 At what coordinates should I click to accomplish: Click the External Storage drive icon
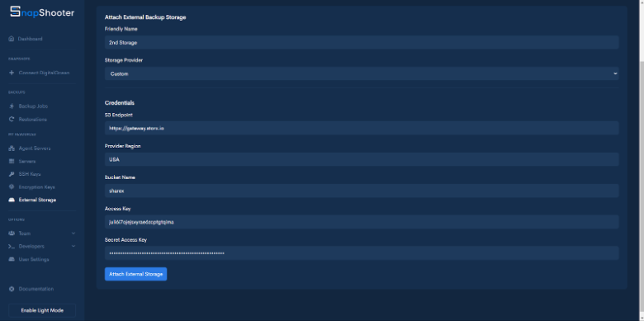click(x=12, y=200)
